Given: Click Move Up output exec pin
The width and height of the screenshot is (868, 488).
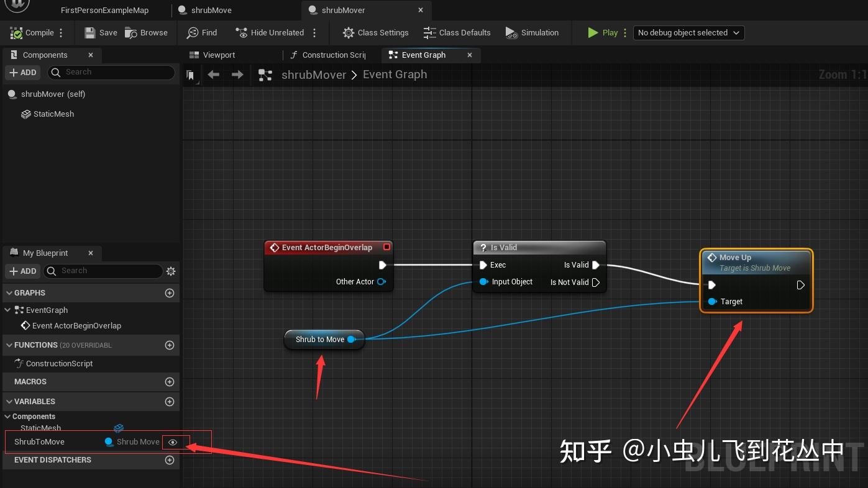Looking at the screenshot, I should point(801,286).
